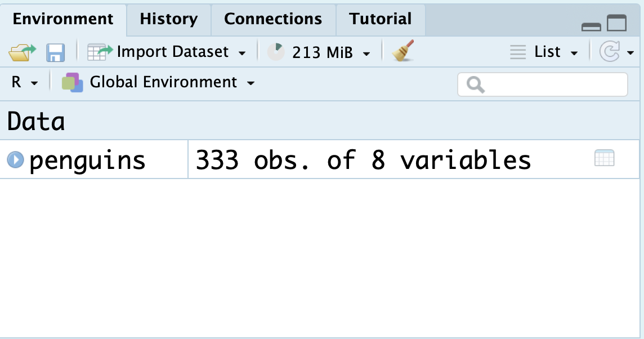
Task: Open the refresh options dropdown arrow
Action: (630, 52)
